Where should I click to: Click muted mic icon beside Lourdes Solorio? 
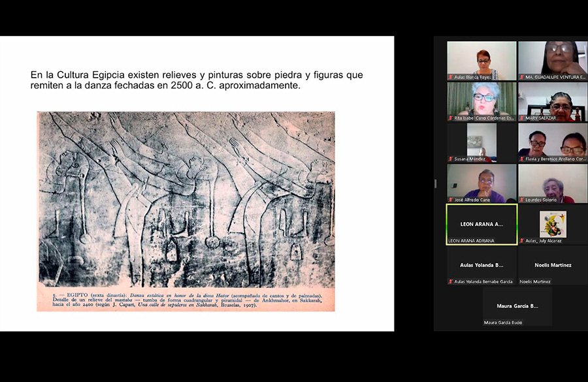click(521, 200)
